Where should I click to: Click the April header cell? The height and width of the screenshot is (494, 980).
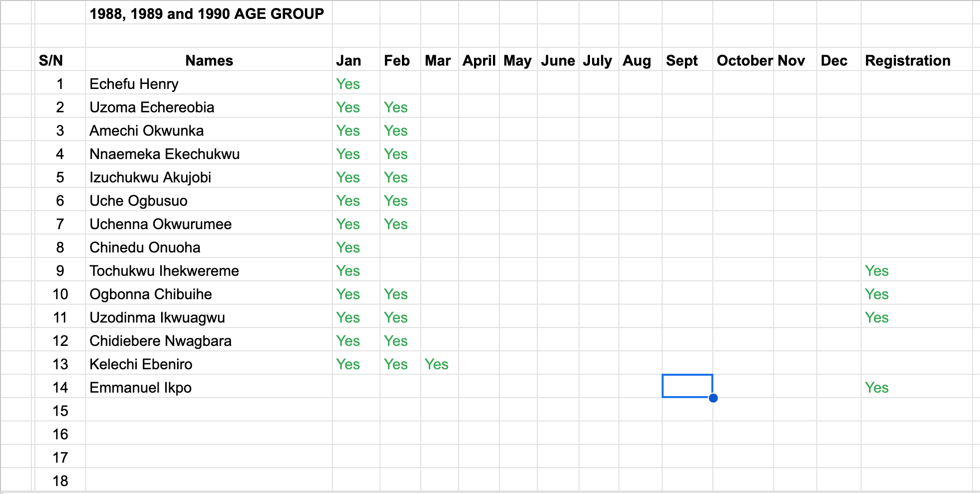tap(479, 61)
